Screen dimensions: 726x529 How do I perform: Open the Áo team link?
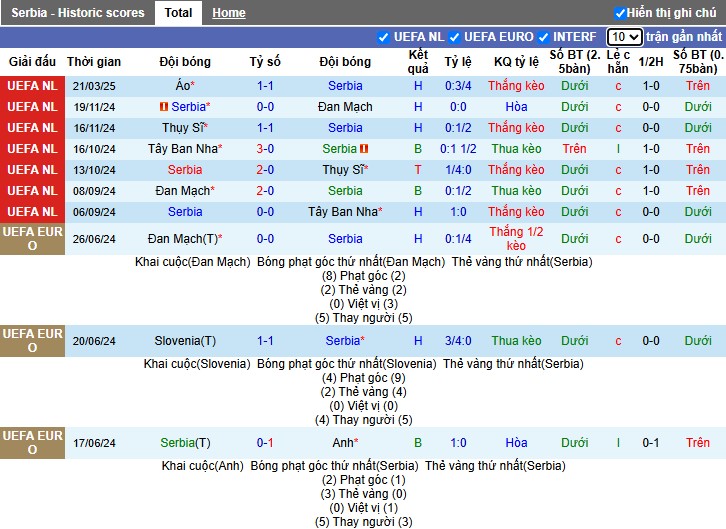(182, 86)
